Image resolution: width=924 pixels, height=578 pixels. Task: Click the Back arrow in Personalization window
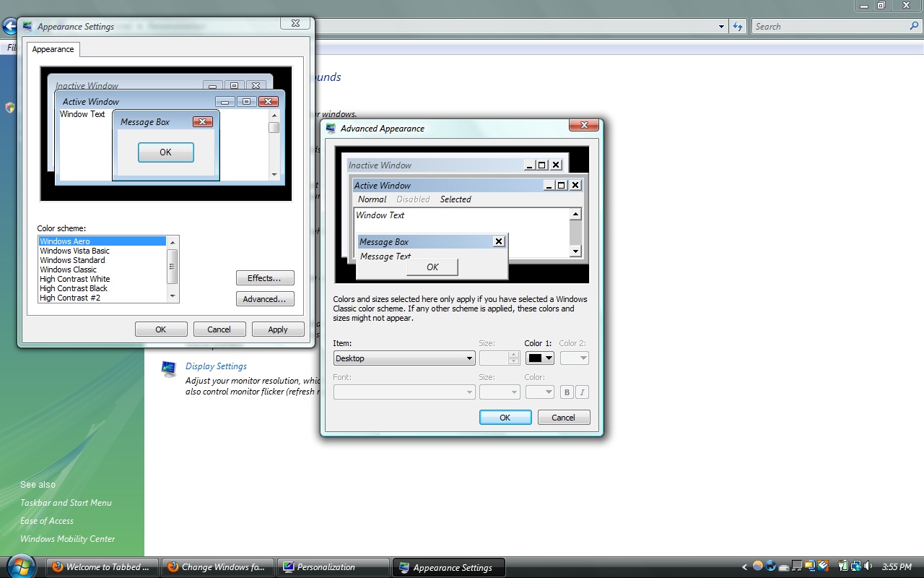10,27
